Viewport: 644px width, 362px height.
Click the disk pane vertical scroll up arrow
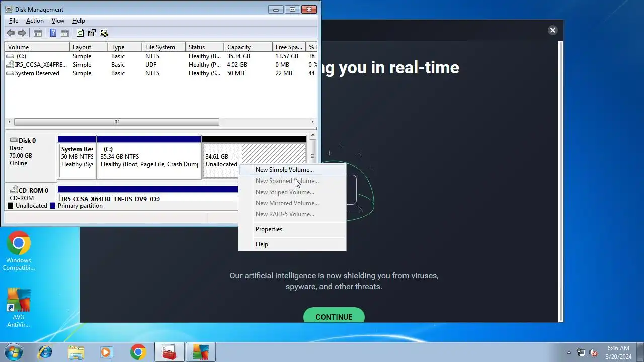pyautogui.click(x=312, y=135)
